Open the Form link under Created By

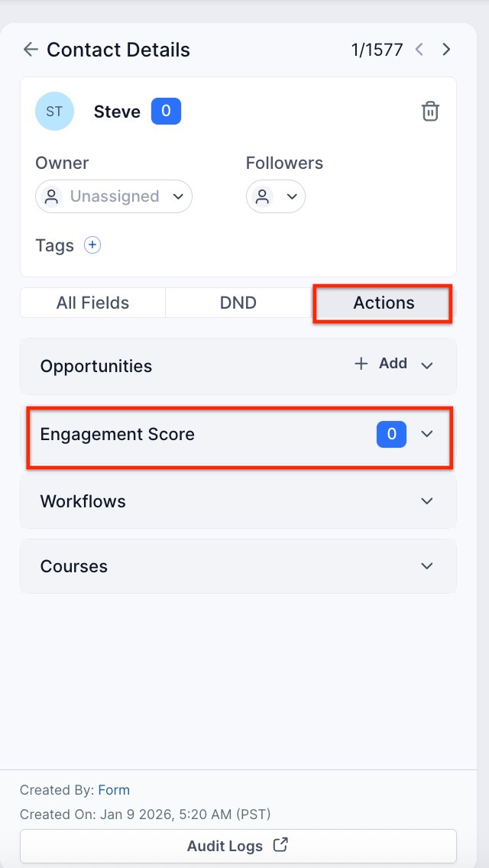click(x=114, y=790)
